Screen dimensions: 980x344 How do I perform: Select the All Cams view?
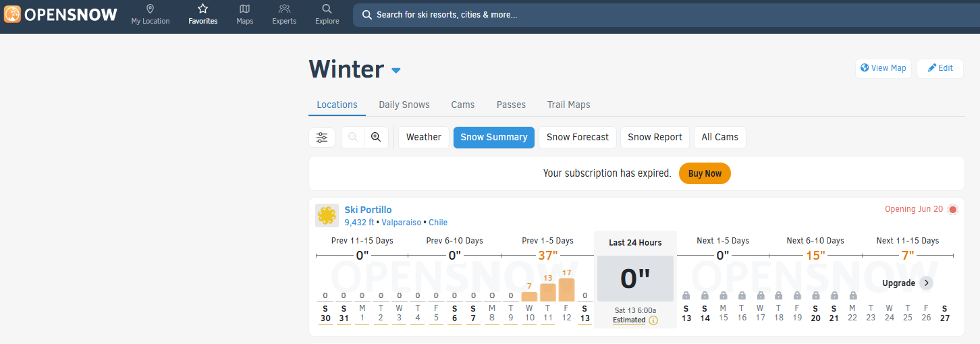click(720, 137)
